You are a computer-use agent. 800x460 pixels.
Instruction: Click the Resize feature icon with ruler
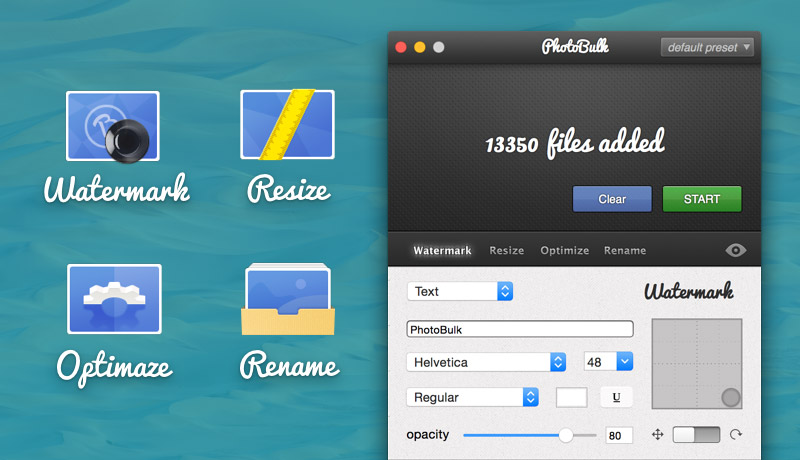[287, 124]
